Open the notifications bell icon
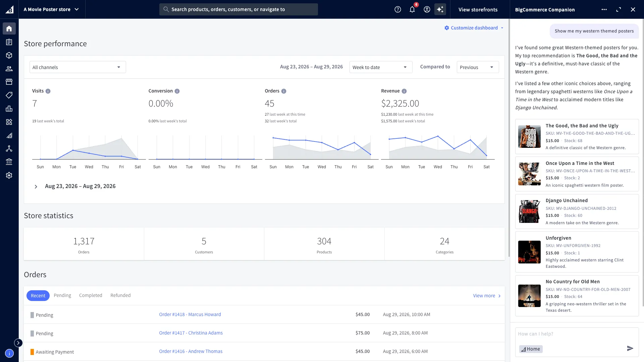This screenshot has height=362, width=644. 412,9
